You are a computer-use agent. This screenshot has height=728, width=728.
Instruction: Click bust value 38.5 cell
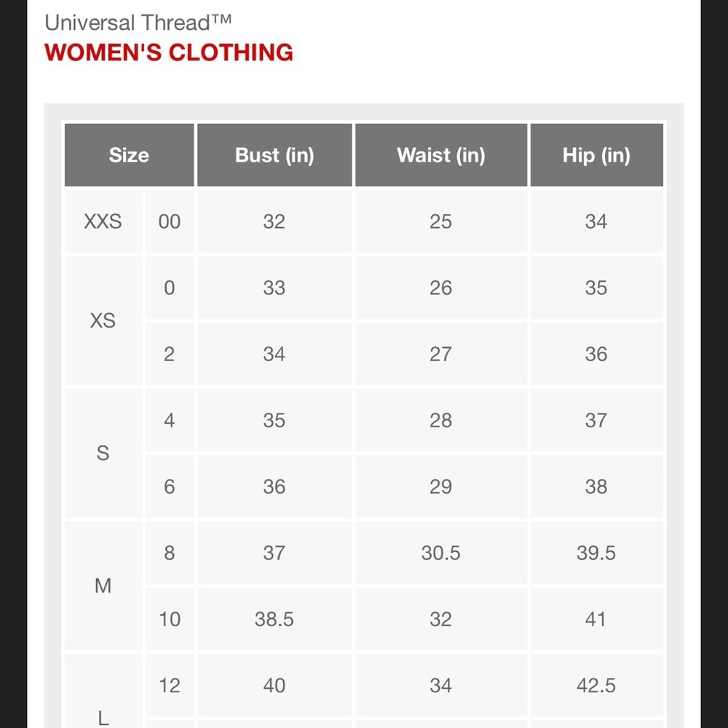click(274, 619)
